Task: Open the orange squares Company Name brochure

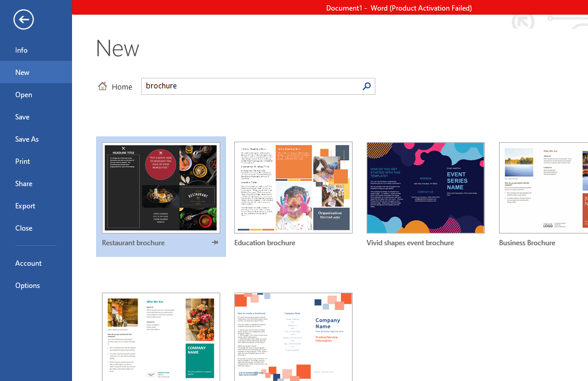Action: 293,337
